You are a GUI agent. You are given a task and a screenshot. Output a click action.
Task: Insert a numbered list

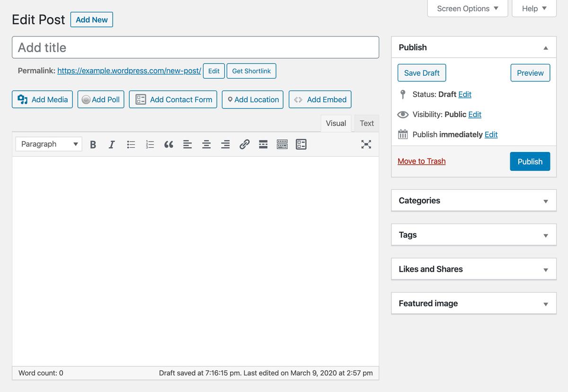pyautogui.click(x=150, y=144)
